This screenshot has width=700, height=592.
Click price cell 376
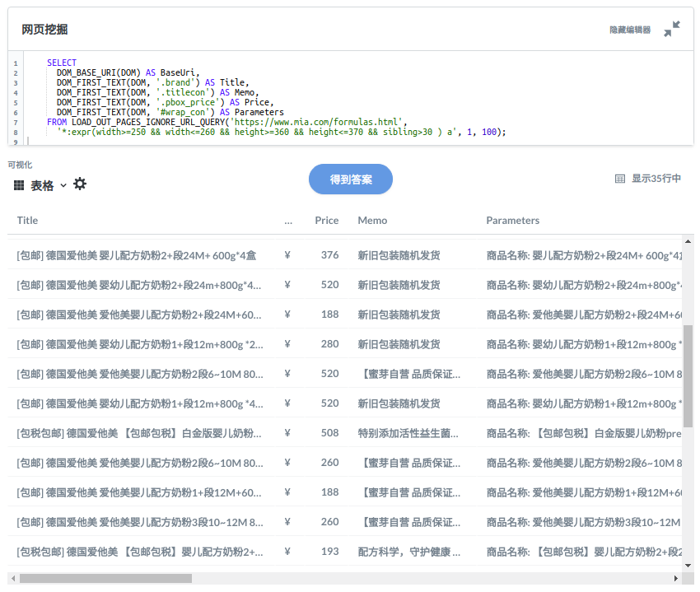329,255
